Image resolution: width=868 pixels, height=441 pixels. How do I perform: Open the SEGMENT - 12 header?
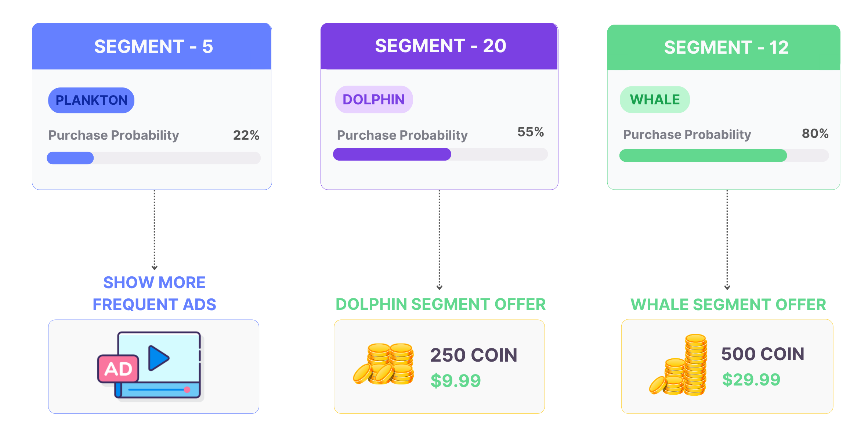point(724,47)
